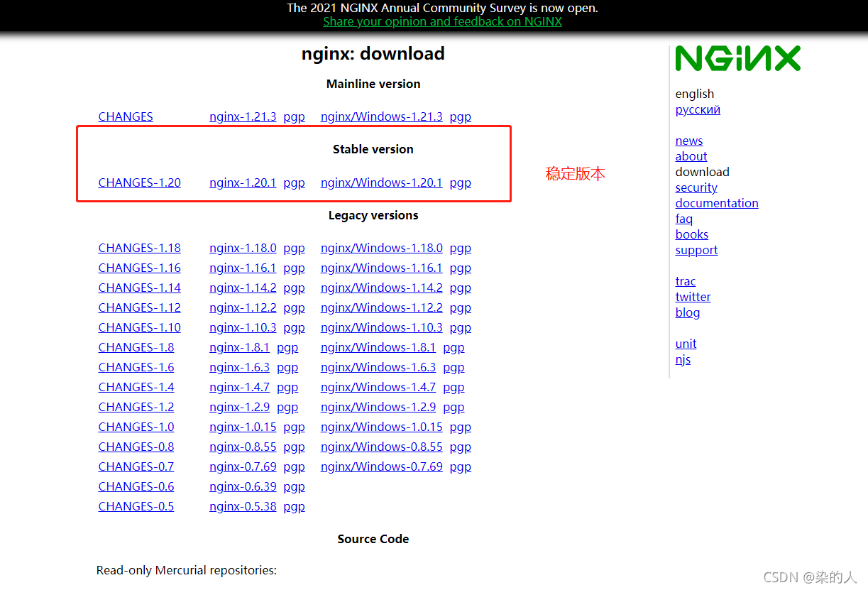Open the NGINX survey feedback link
Screen dimensions: 868x590
[x=442, y=21]
